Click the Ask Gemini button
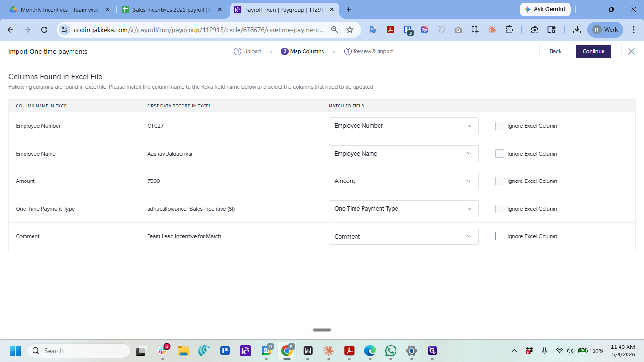 click(545, 9)
